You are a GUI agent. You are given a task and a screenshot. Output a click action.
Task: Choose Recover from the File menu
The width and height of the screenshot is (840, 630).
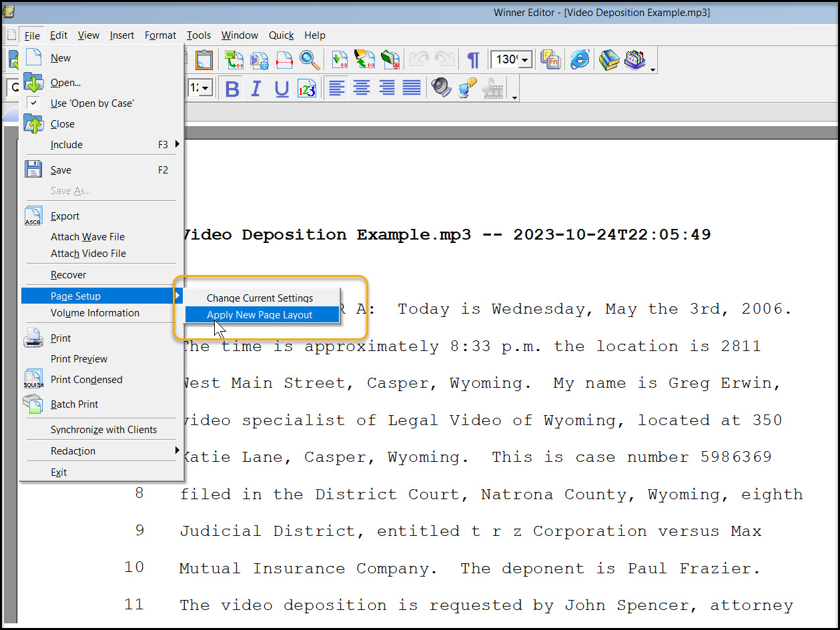[x=102, y=275]
